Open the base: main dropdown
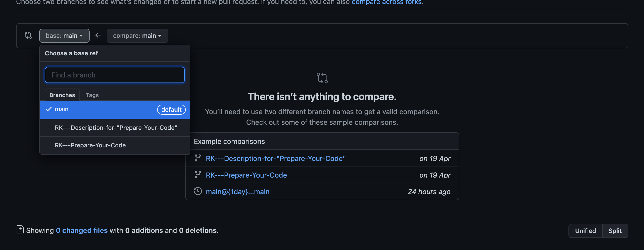Image resolution: width=644 pixels, height=250 pixels. [x=64, y=35]
